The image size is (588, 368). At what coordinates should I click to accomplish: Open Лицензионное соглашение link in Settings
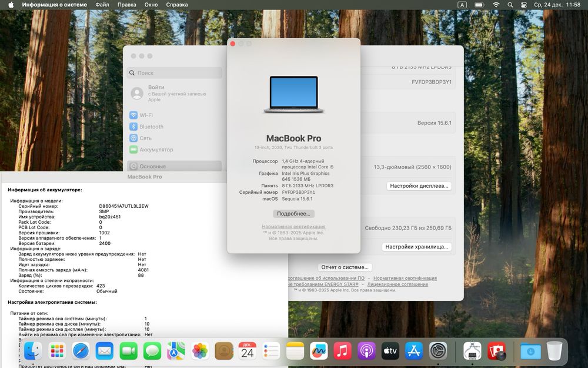[x=397, y=284]
